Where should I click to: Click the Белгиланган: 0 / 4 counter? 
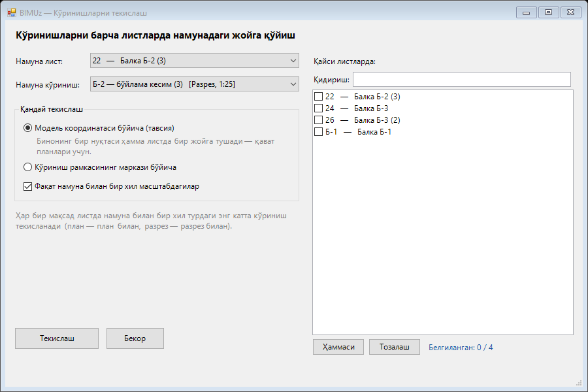point(461,348)
